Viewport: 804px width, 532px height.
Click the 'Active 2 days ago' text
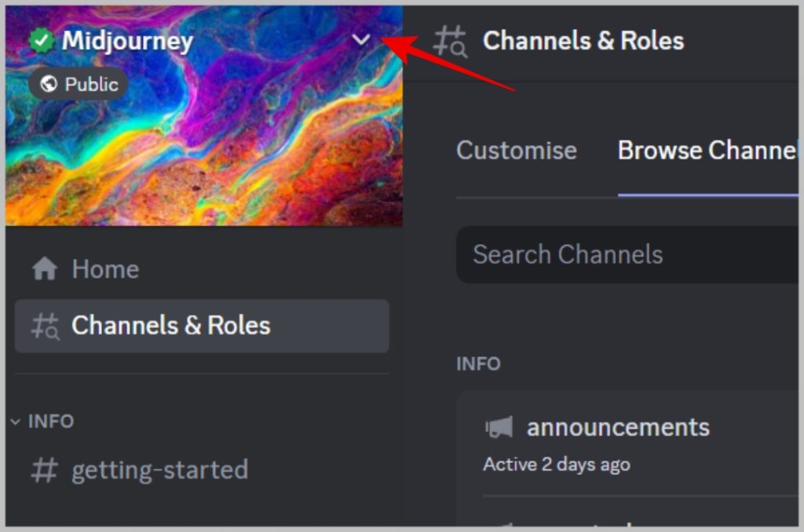[557, 465]
